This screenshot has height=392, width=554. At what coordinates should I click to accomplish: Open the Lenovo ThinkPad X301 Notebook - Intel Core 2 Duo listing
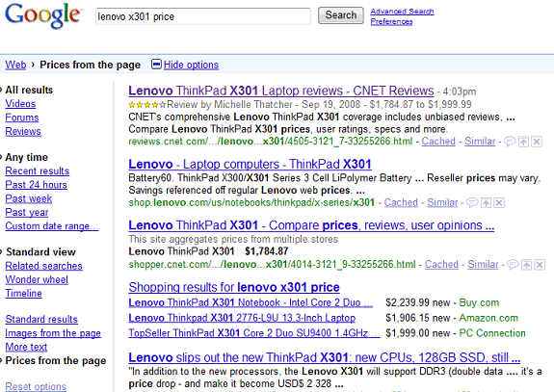point(251,303)
